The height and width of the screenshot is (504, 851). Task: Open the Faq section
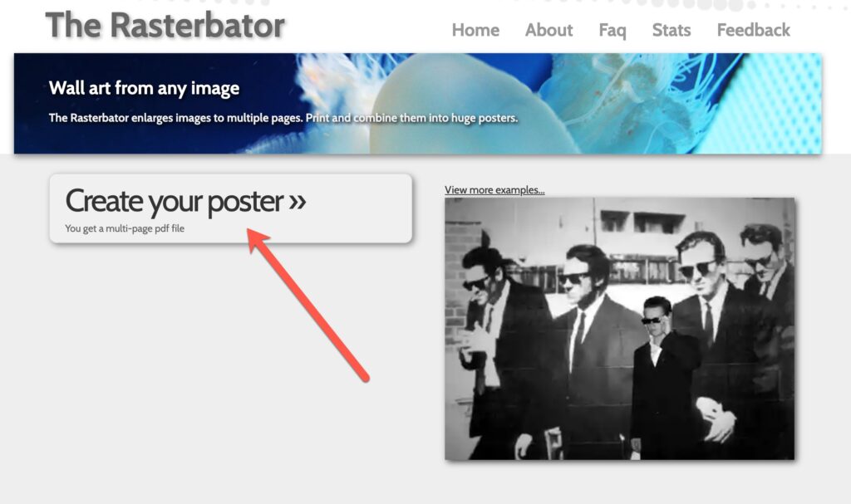(612, 30)
